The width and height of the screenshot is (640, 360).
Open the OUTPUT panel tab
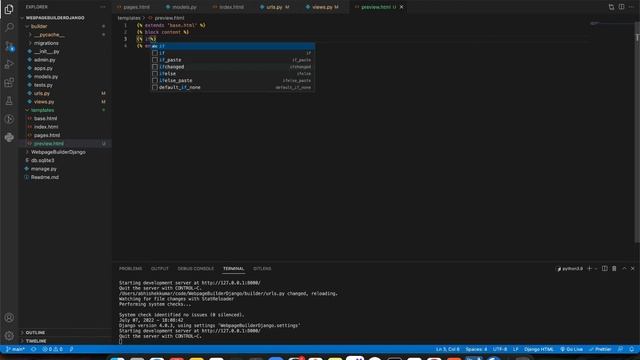click(160, 269)
